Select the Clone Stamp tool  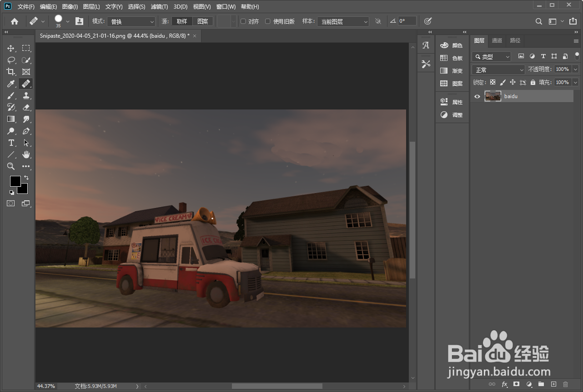click(x=26, y=95)
